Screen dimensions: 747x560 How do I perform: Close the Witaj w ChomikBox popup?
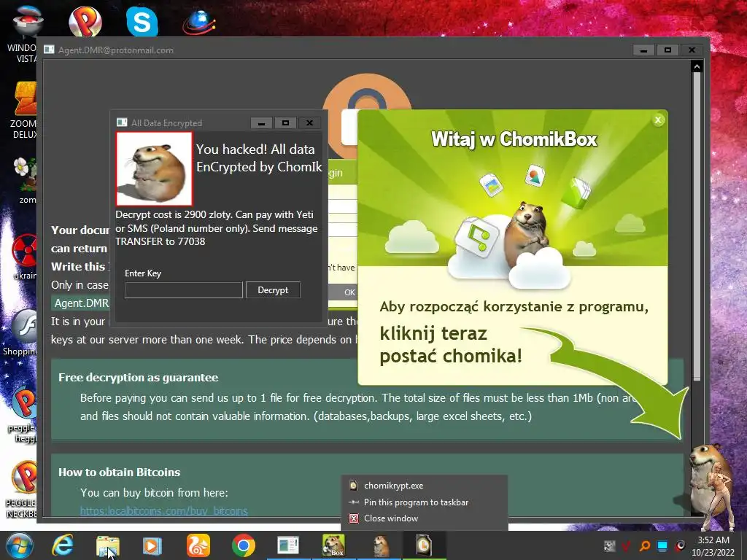point(659,120)
